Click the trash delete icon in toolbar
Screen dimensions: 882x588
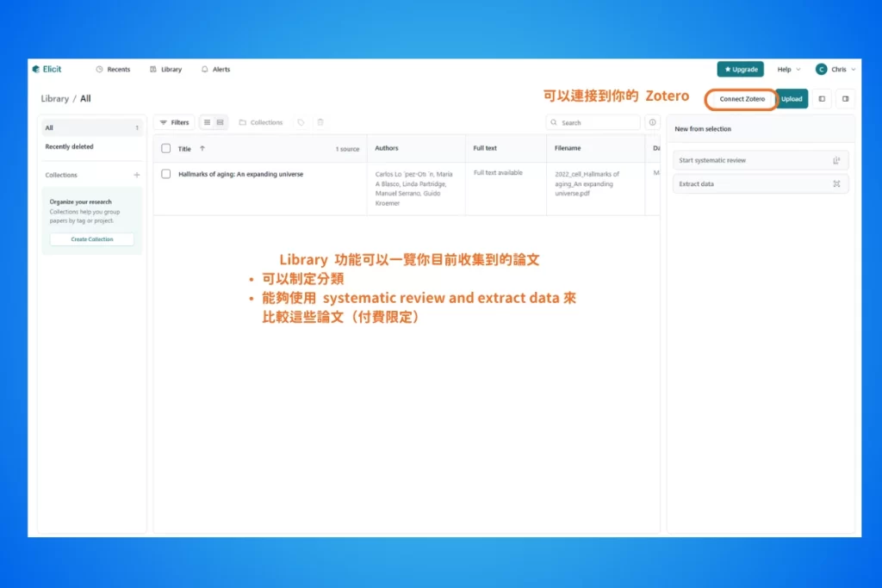click(x=320, y=122)
